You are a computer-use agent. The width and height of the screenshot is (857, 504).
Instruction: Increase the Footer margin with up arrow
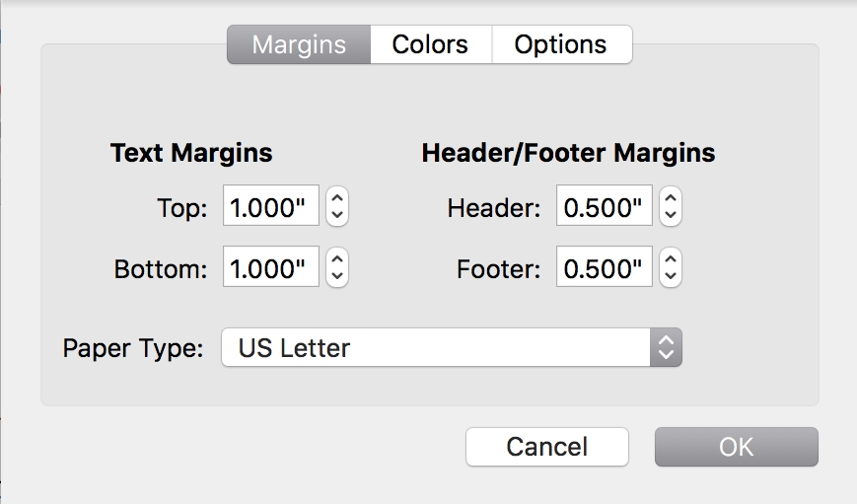click(671, 258)
